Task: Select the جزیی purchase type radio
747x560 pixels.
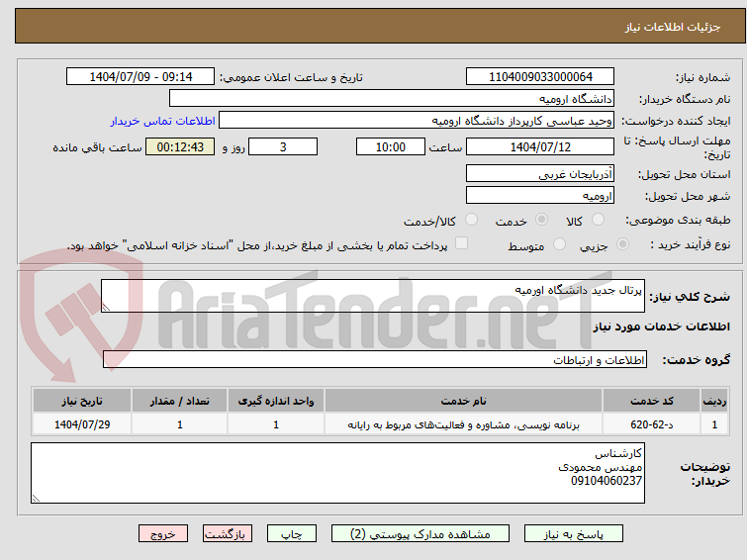Action: (622, 244)
